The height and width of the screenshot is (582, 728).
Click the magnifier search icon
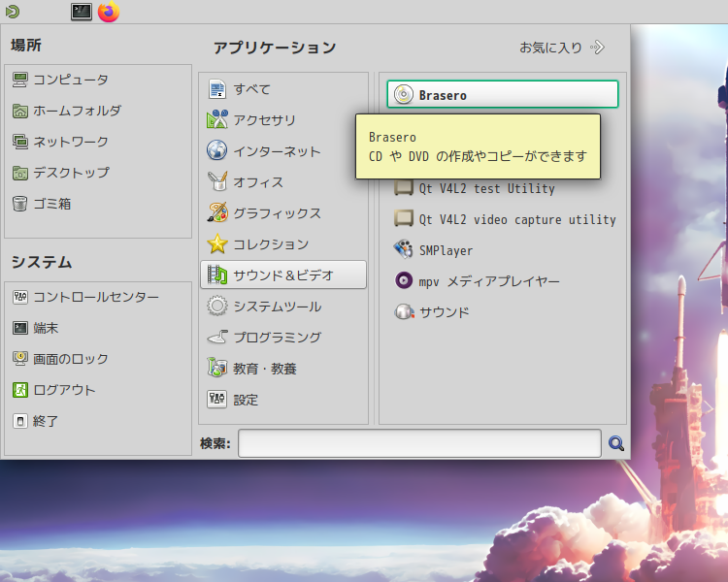616,443
